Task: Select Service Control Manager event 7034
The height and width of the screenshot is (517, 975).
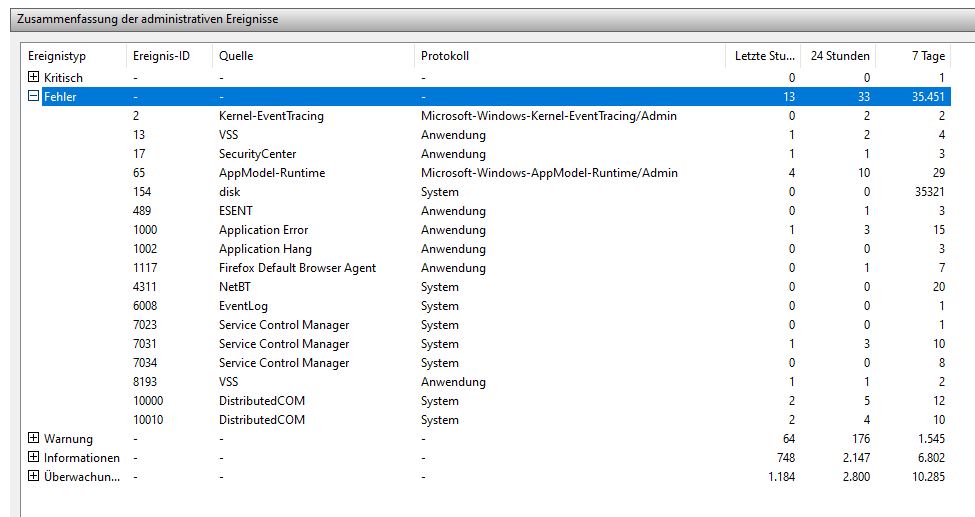Action: click(x=496, y=363)
